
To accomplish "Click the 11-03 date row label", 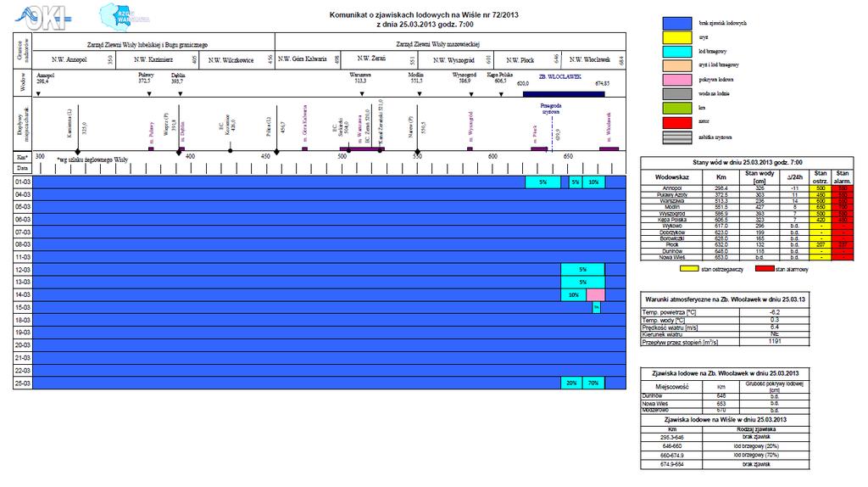I will (23, 257).
